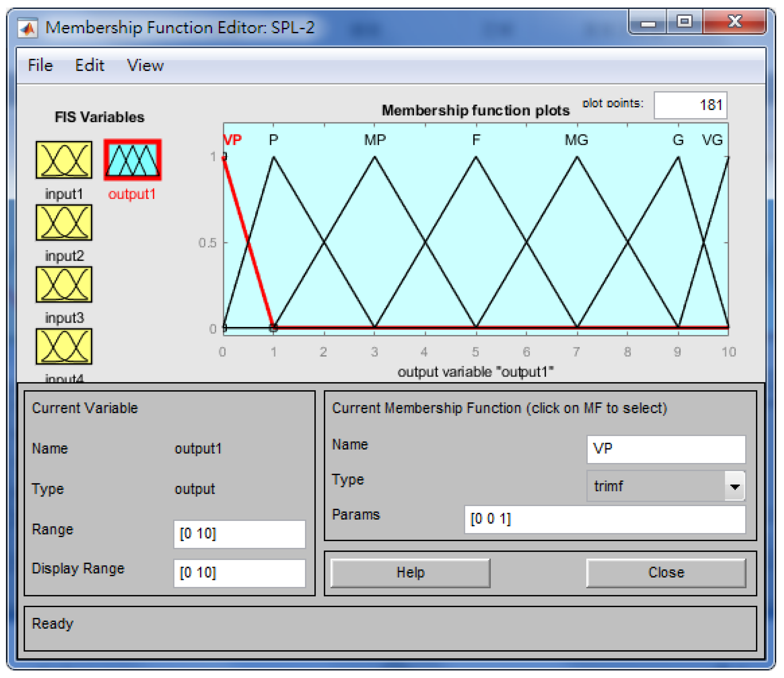The image size is (784, 678).
Task: Select the VG membership function label
Action: click(x=712, y=140)
